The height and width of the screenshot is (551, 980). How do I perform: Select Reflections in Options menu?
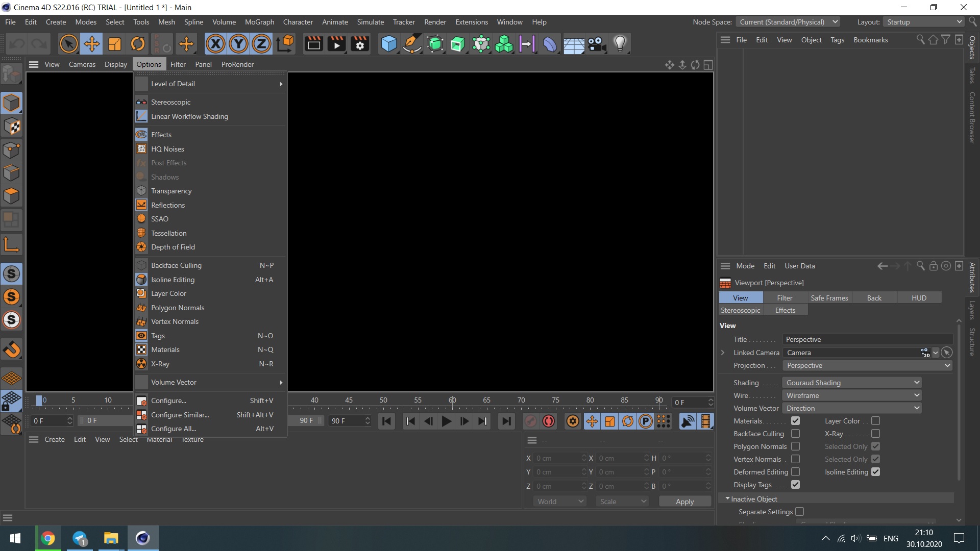point(210,205)
